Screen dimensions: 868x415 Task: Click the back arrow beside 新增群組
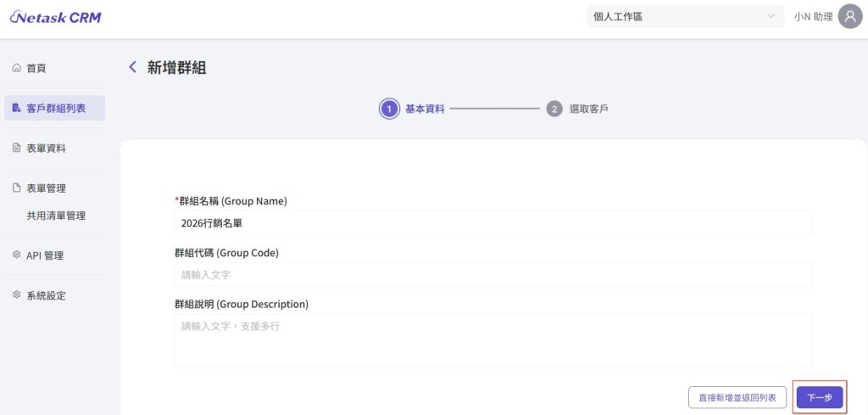132,68
